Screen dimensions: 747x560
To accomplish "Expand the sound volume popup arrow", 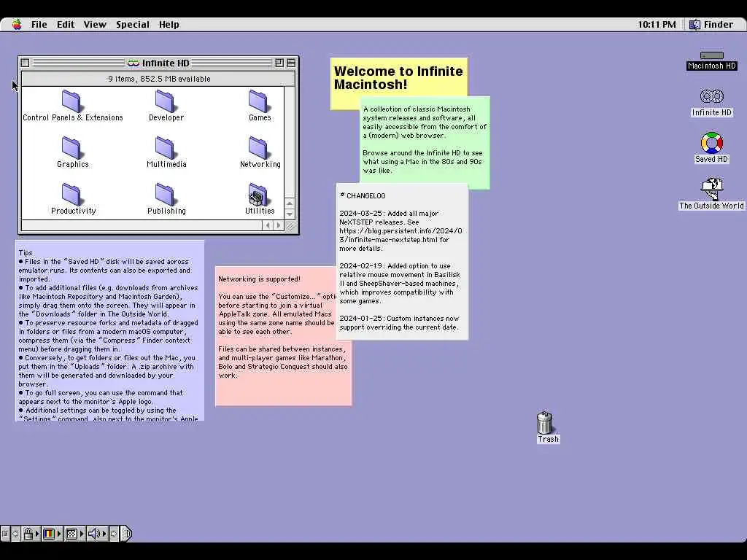I will click(x=104, y=534).
